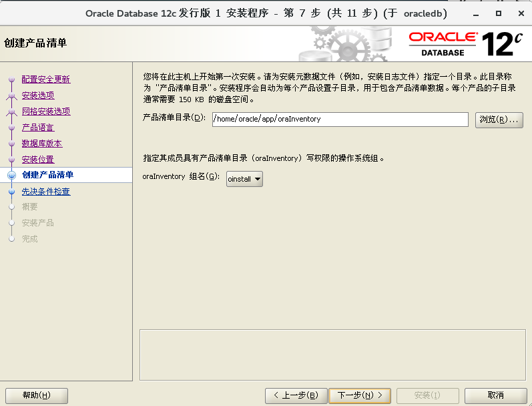The height and width of the screenshot is (406, 532).
Task: Click the oraInventory 组名(G) label
Action: 181,176
